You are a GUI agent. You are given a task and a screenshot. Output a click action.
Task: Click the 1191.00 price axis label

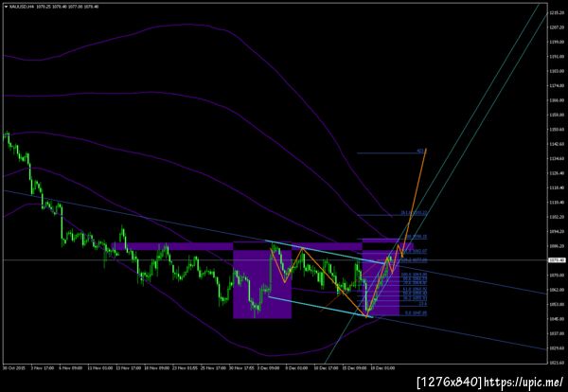click(x=556, y=57)
